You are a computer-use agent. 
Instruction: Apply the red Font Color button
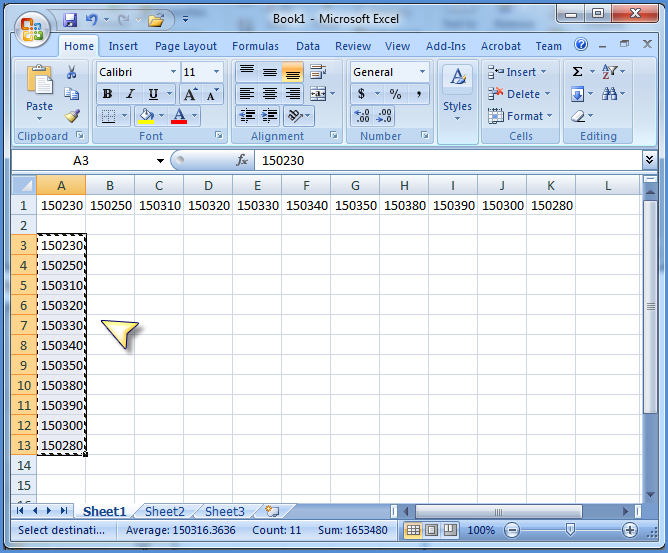tap(179, 115)
